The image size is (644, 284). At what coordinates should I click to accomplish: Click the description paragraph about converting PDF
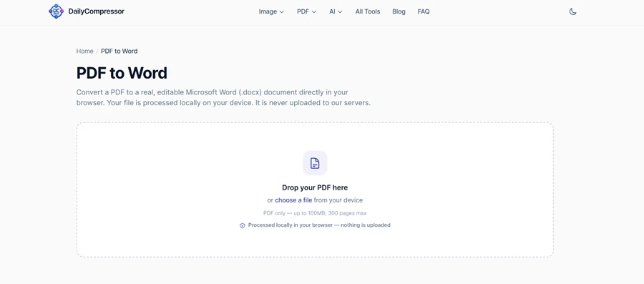pos(223,98)
